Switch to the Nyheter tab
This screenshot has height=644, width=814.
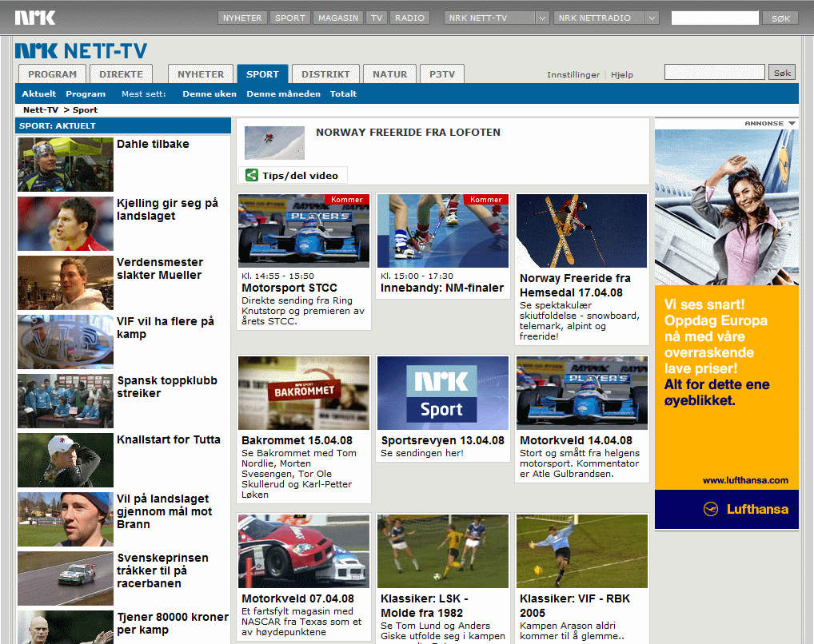click(201, 74)
